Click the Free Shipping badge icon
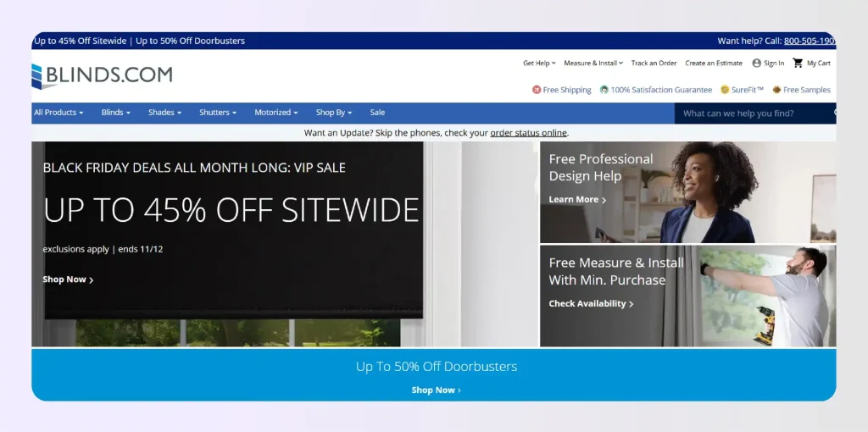The height and width of the screenshot is (432, 868). 537,90
